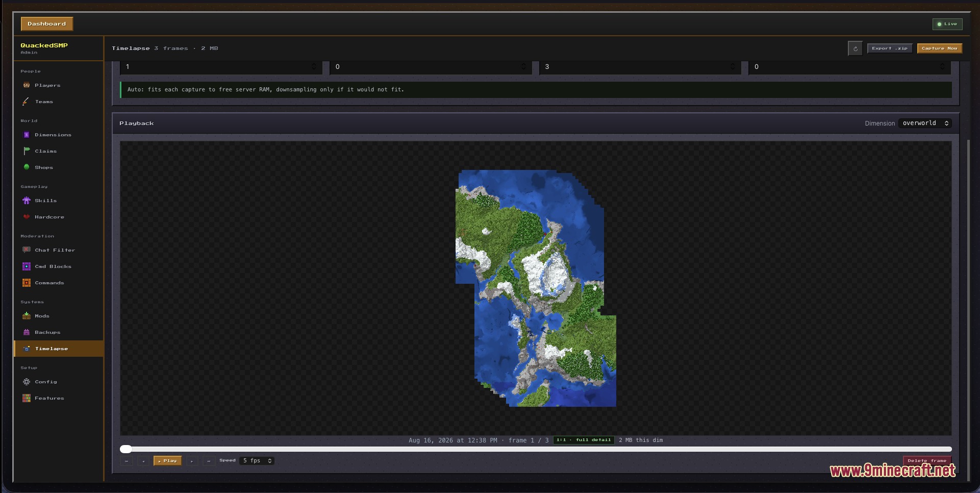This screenshot has height=493, width=980.
Task: Open the Hardcore settings page
Action: coord(59,217)
